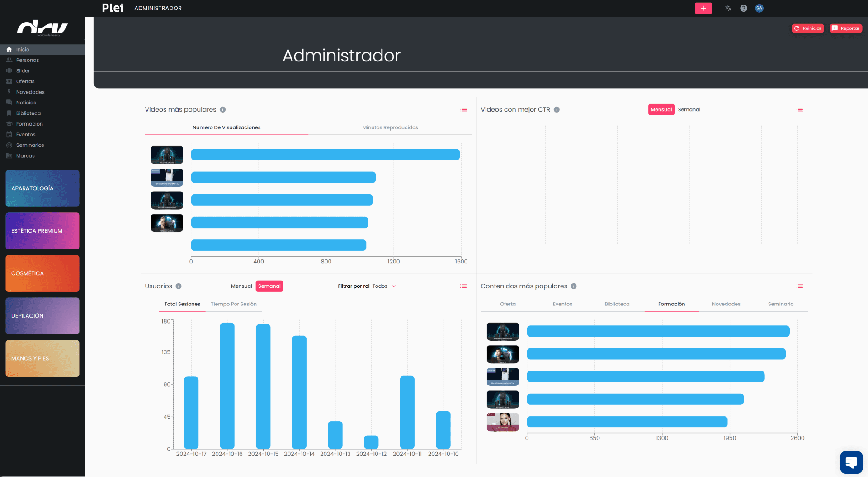Open list menu in Videos más populares
868x488 pixels.
click(463, 109)
